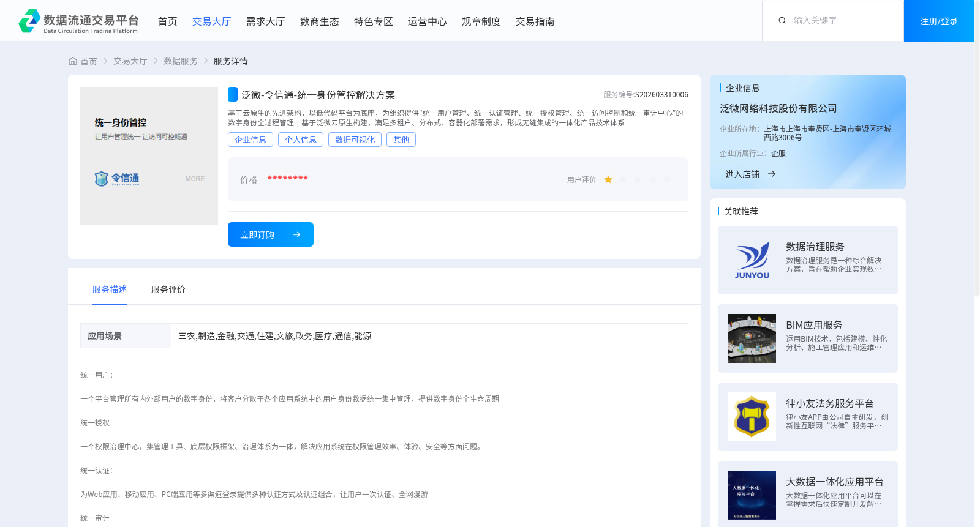
Task: Click the 企业所属行业 value 企服
Action: pos(778,154)
